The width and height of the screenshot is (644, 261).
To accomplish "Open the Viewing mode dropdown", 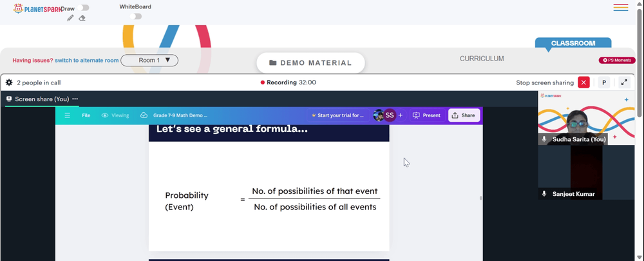I will click(x=115, y=115).
